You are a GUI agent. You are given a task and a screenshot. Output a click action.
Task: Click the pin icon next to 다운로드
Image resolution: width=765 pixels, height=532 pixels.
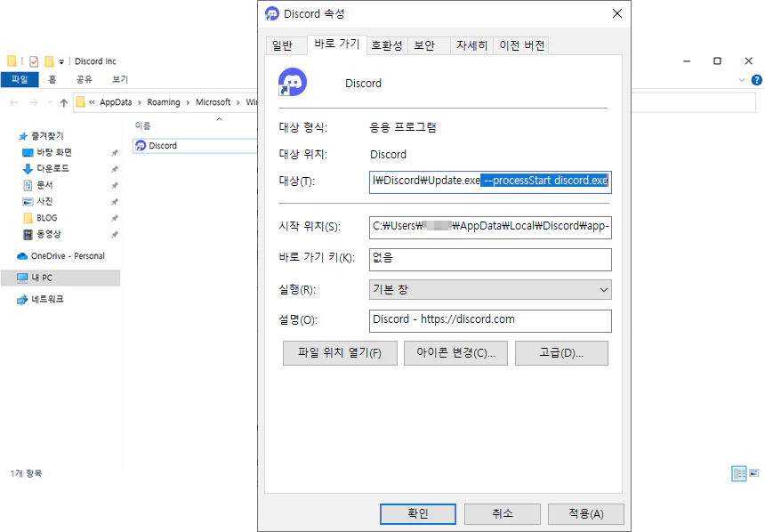(x=115, y=169)
